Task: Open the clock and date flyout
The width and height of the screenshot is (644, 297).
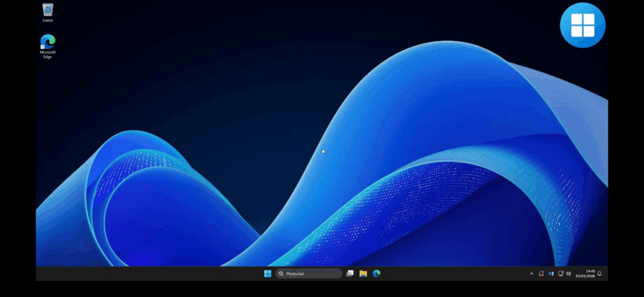Action: (586, 274)
